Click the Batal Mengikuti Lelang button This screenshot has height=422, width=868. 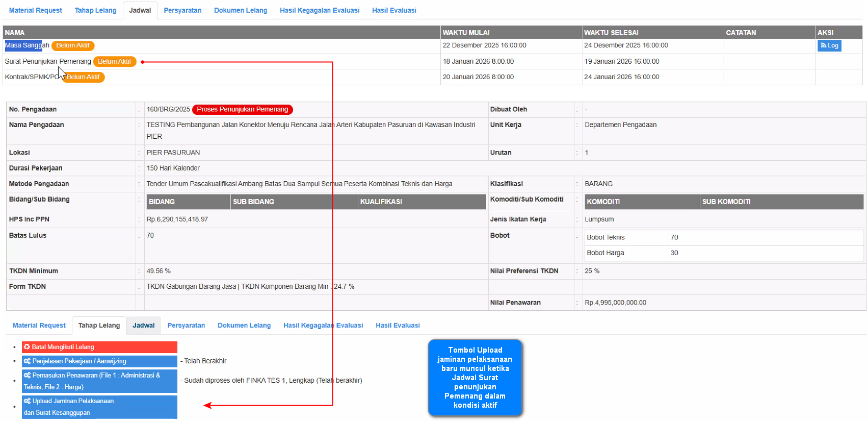[x=99, y=347]
